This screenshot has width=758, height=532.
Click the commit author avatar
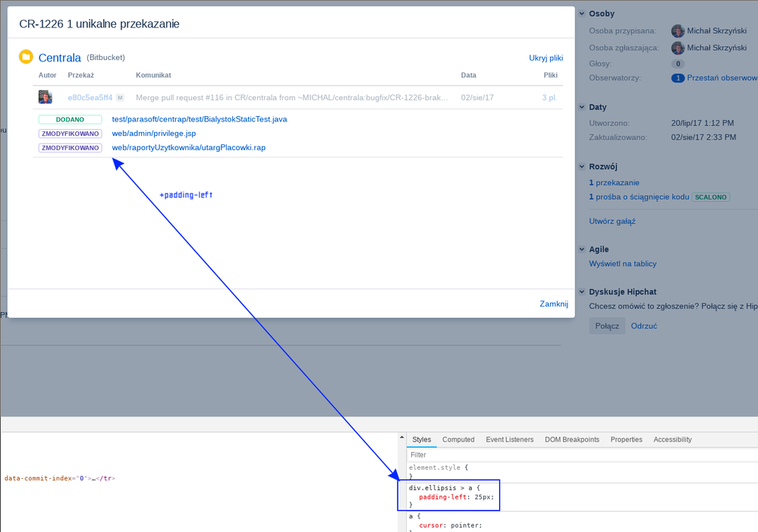[46, 98]
